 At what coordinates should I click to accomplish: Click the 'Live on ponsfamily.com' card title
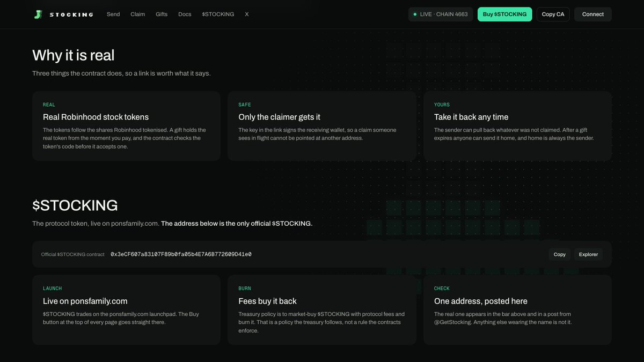pyautogui.click(x=85, y=301)
